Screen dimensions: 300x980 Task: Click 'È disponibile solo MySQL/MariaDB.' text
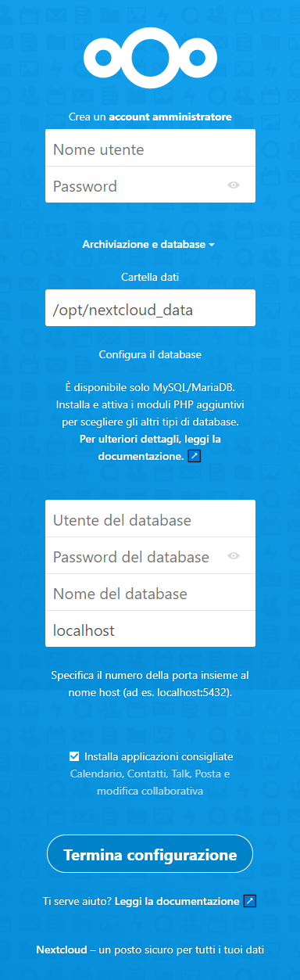pos(150,388)
